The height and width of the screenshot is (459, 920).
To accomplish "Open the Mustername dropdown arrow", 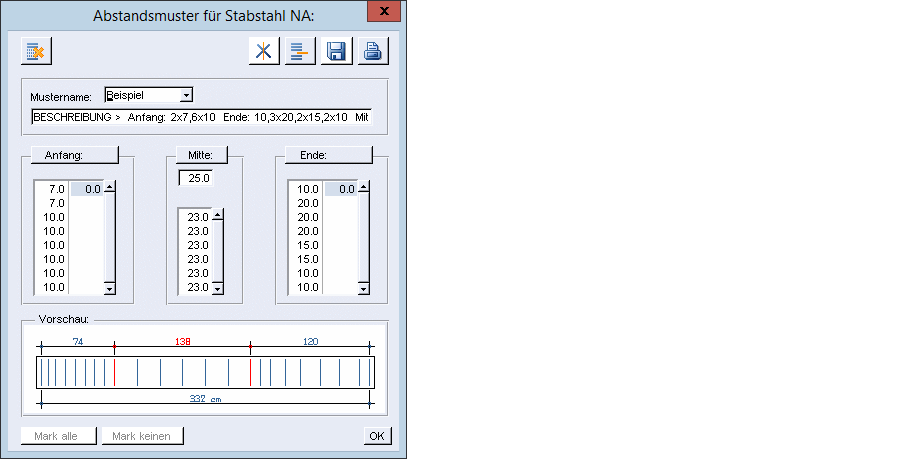I will (186, 95).
